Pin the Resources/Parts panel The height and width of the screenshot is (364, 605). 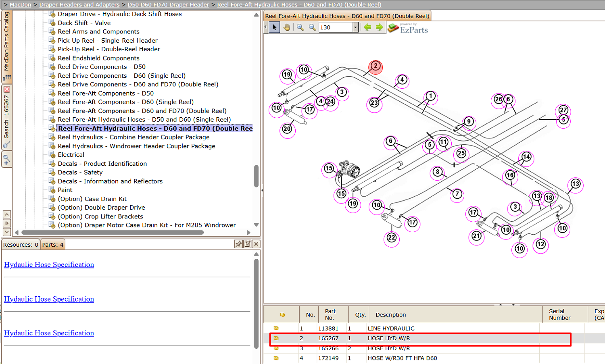click(238, 244)
